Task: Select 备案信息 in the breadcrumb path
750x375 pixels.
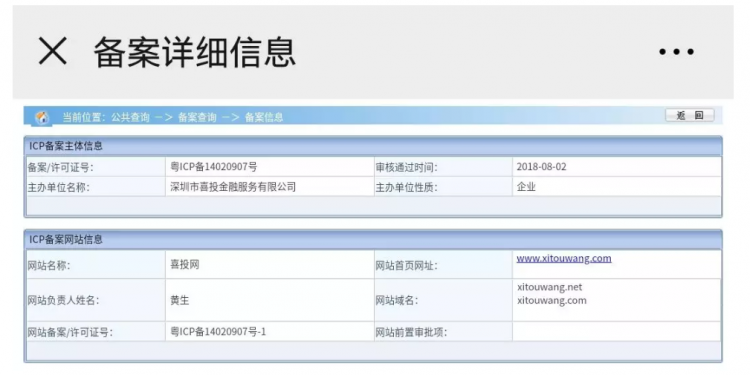Action: tap(264, 117)
